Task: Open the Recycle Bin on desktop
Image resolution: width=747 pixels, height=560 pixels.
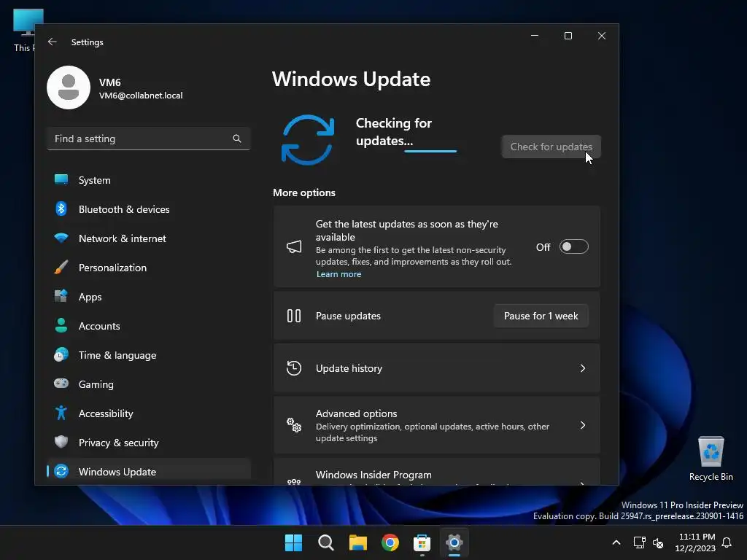Action: click(711, 459)
